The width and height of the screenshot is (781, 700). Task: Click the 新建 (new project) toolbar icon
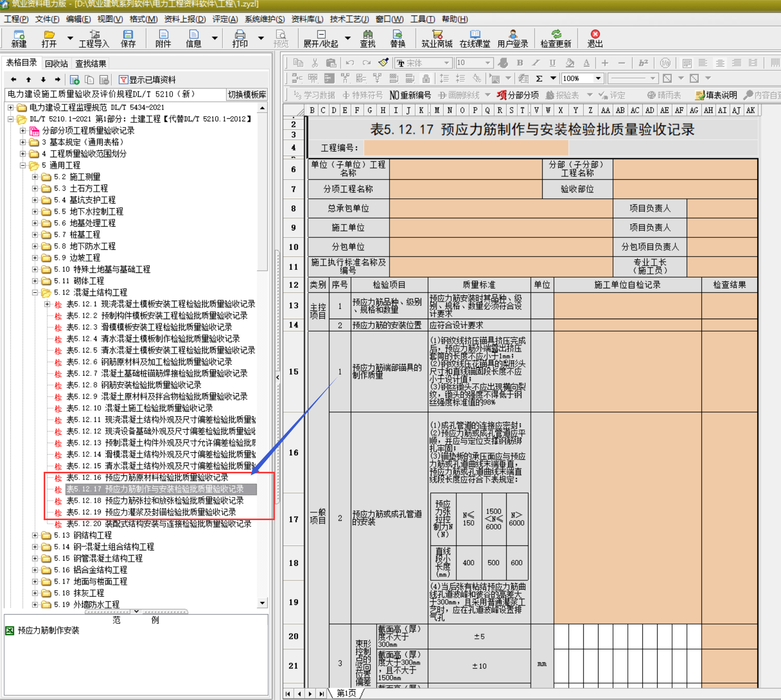[19, 39]
